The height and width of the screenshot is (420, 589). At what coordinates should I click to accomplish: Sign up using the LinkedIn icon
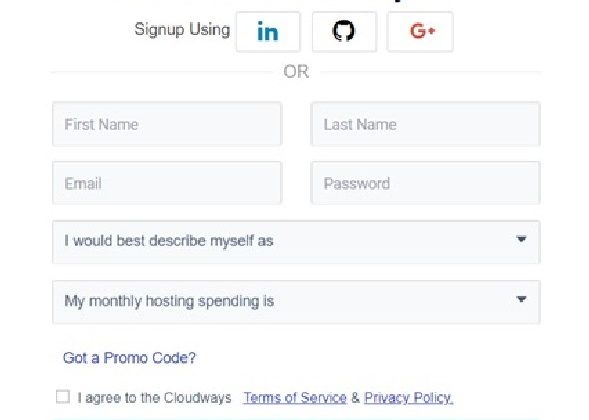[x=268, y=32]
